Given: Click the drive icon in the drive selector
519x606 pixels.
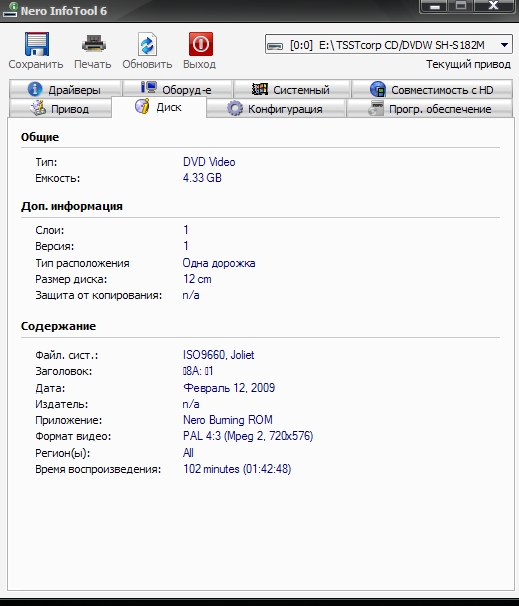Looking at the screenshot, I should point(275,46).
